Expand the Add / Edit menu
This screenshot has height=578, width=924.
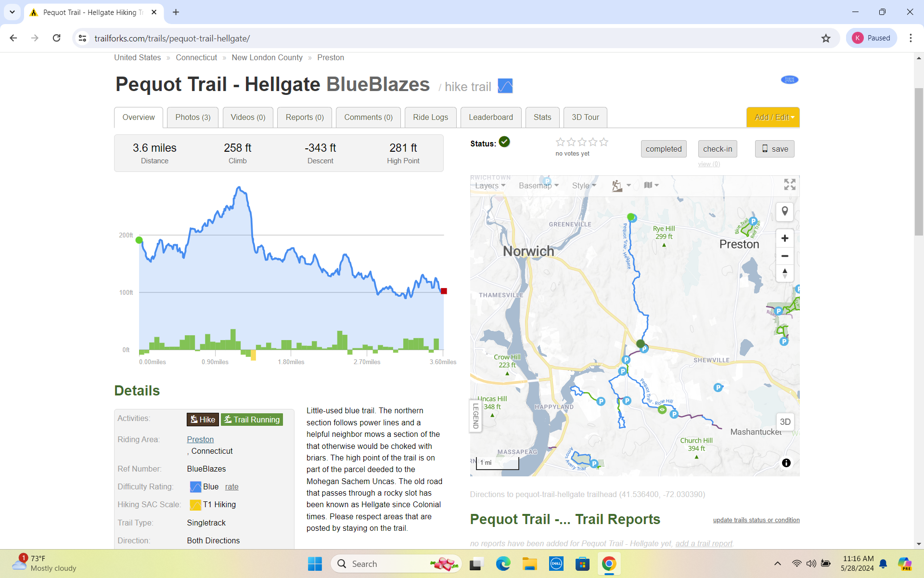[x=773, y=117]
